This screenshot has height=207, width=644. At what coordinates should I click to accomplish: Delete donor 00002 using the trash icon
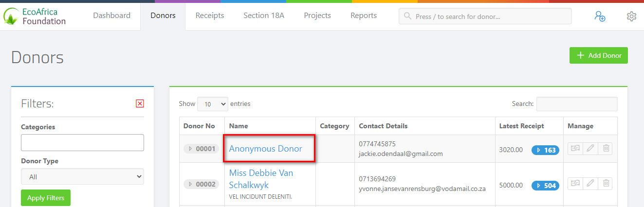point(606,183)
